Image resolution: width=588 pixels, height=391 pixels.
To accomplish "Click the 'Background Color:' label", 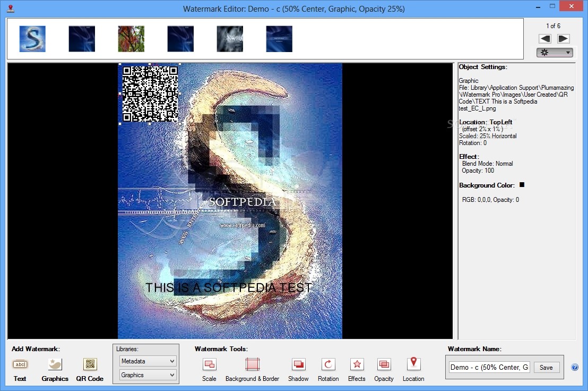I will click(487, 185).
